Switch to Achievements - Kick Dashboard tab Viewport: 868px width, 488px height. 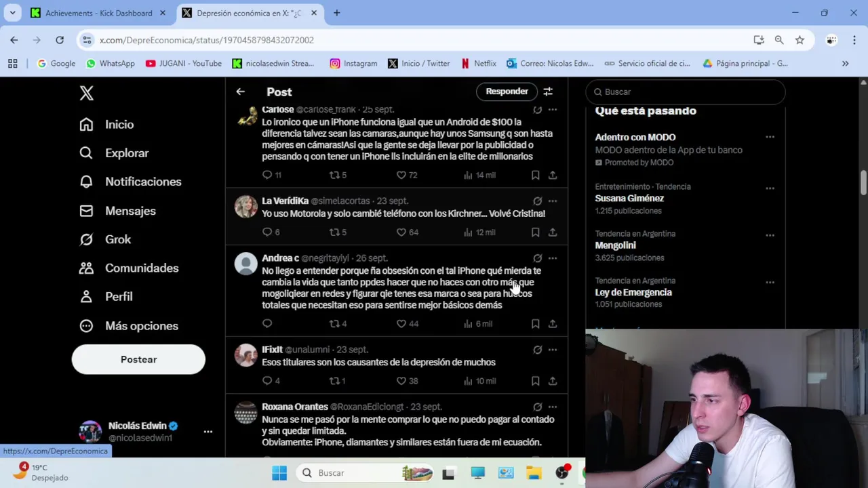[98, 13]
